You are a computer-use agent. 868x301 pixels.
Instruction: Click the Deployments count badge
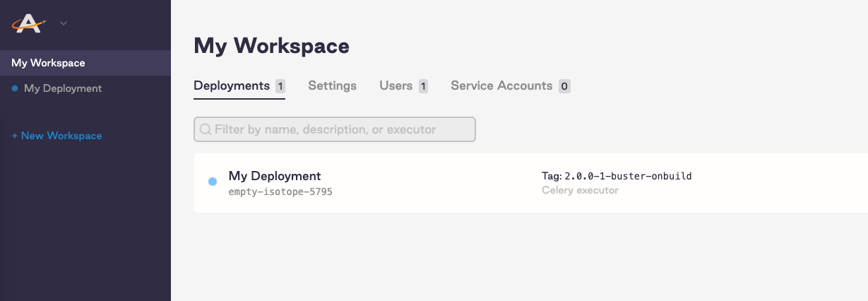tap(280, 86)
